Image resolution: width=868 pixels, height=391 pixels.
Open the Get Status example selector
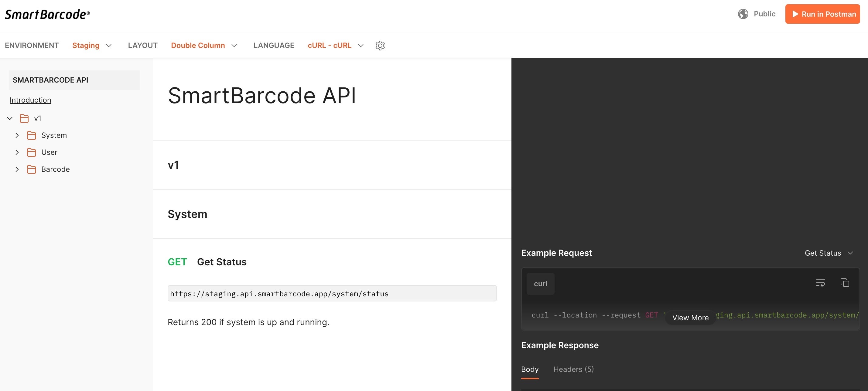point(829,253)
